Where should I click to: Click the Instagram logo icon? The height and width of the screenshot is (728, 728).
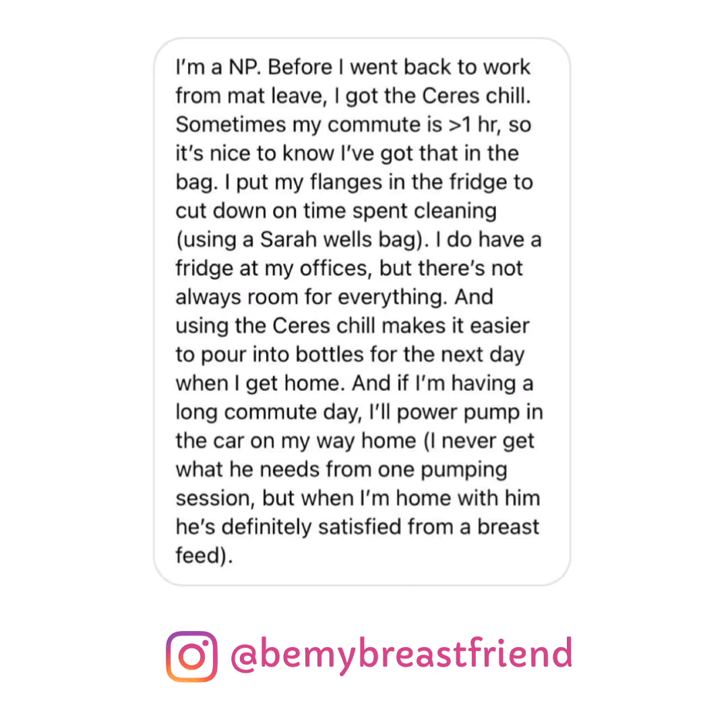click(192, 656)
